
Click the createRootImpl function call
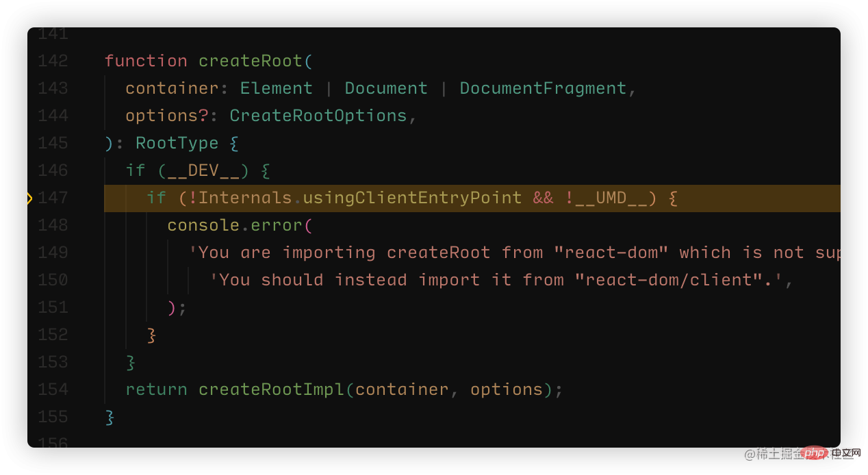click(272, 389)
